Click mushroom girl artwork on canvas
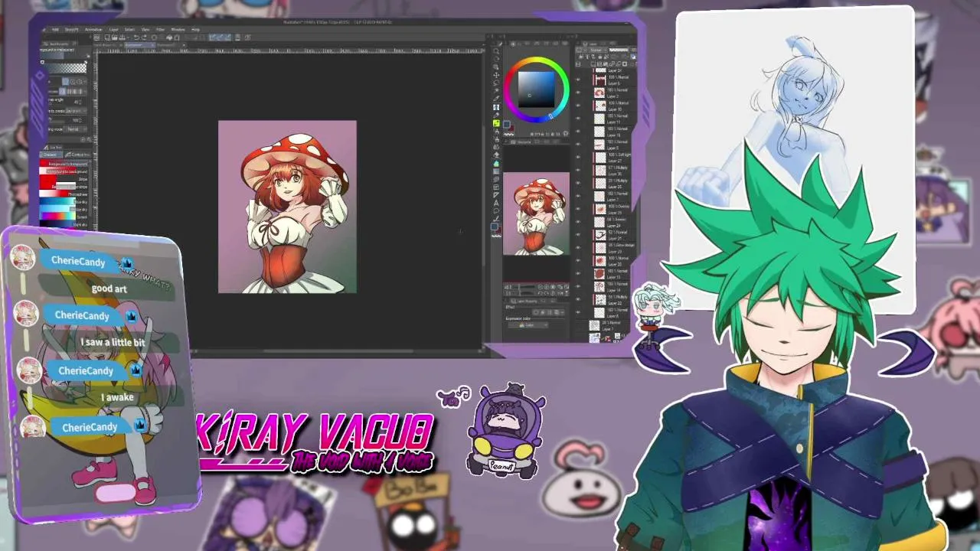 pos(287,207)
